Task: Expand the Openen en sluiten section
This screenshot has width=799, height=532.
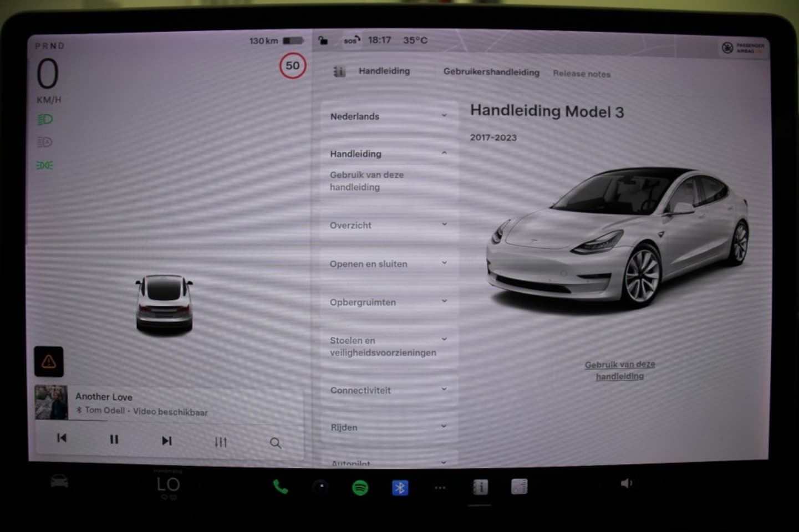Action: click(389, 264)
